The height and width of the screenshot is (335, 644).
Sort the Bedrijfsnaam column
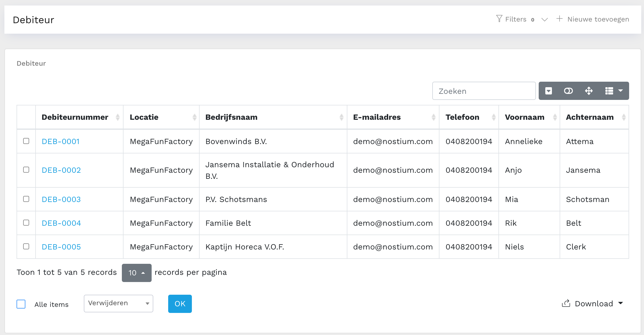click(341, 117)
